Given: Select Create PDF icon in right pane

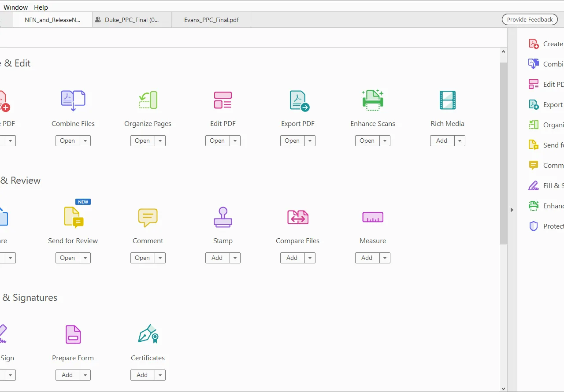Looking at the screenshot, I should 534,44.
